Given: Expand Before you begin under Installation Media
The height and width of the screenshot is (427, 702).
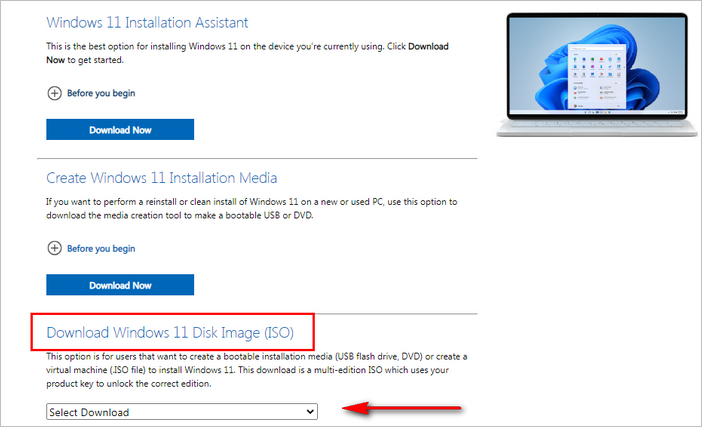Looking at the screenshot, I should (x=101, y=248).
